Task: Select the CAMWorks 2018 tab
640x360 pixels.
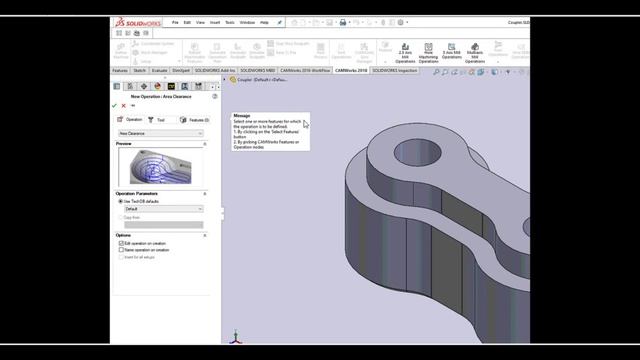Action: click(351, 71)
